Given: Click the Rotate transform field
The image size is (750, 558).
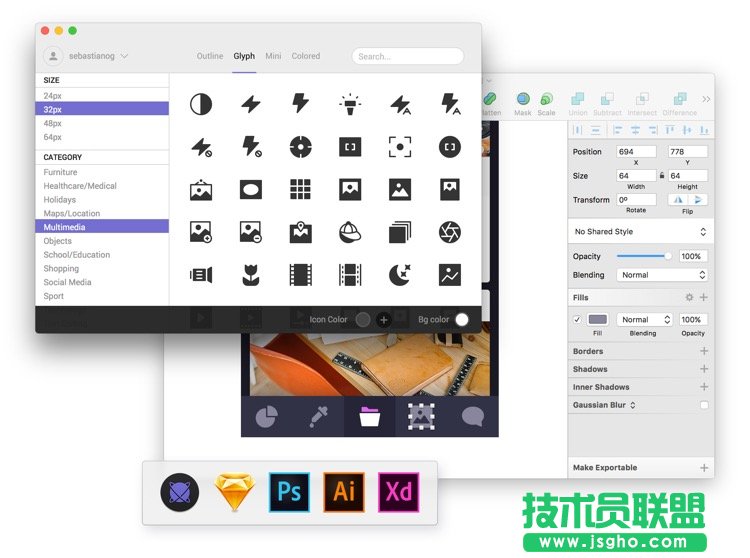Looking at the screenshot, I should point(636,199).
